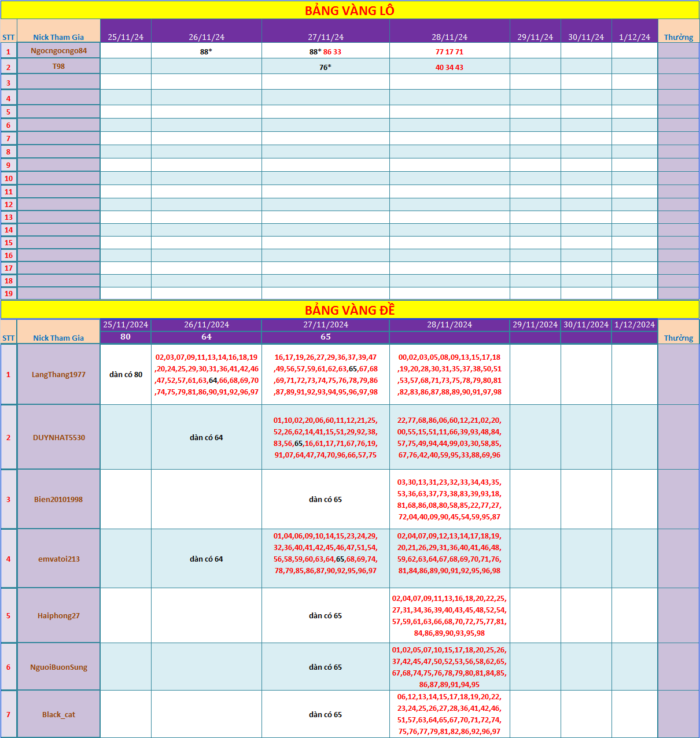Click the 29/11/24 column header

[x=535, y=31]
